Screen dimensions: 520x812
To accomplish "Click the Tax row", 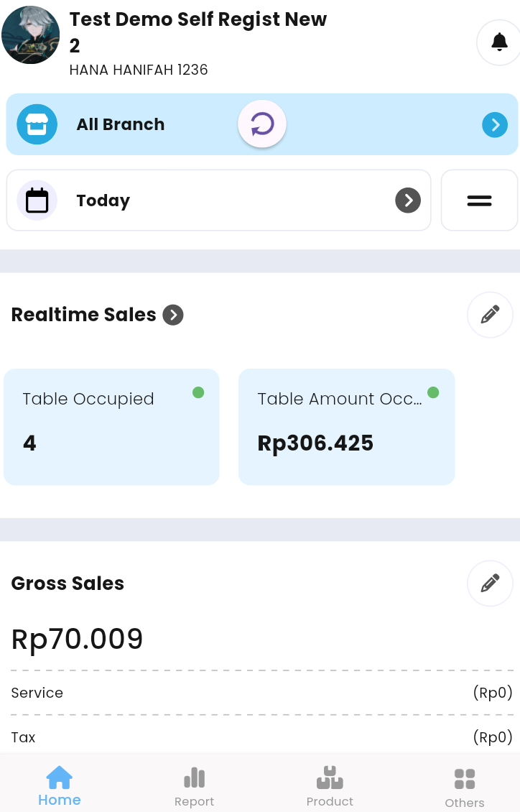I will tap(262, 737).
